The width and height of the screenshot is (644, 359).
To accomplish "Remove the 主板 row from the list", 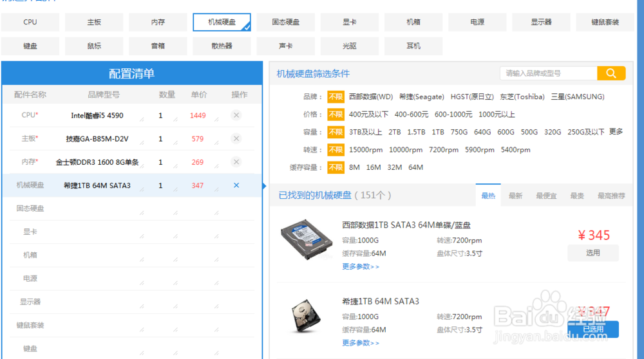I will 236,139.
